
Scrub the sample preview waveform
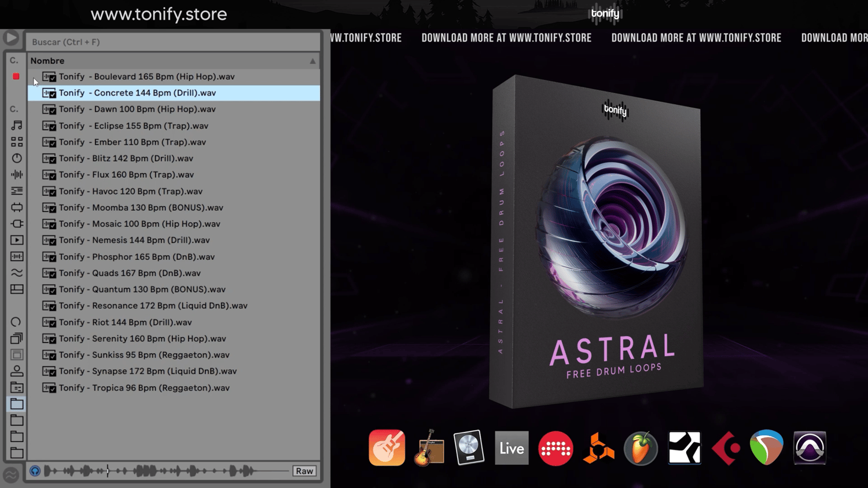[167, 471]
